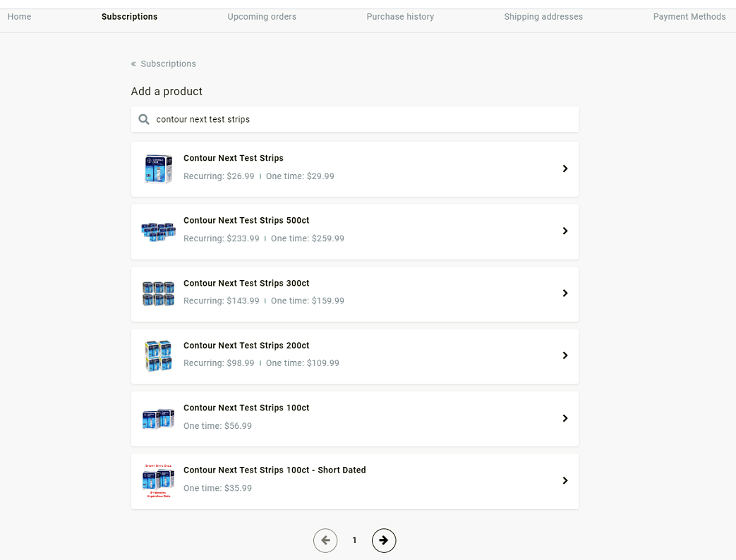Click the 300ct test strips product thumbnail
This screenshot has height=560, width=736.
click(158, 293)
